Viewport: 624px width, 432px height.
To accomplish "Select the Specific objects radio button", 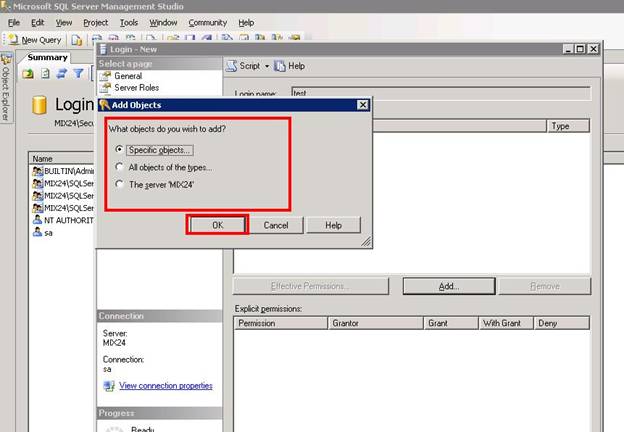I will 121,150.
